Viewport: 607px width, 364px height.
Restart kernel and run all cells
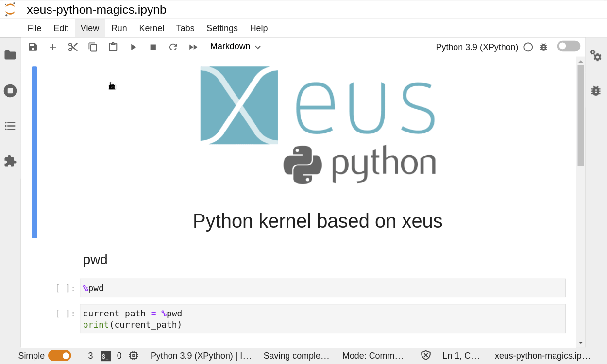pyautogui.click(x=193, y=47)
